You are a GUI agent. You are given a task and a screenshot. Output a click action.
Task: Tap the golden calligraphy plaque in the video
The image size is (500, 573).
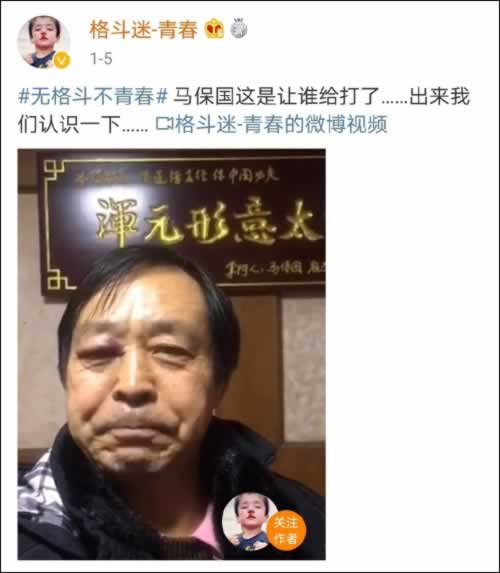click(184, 223)
